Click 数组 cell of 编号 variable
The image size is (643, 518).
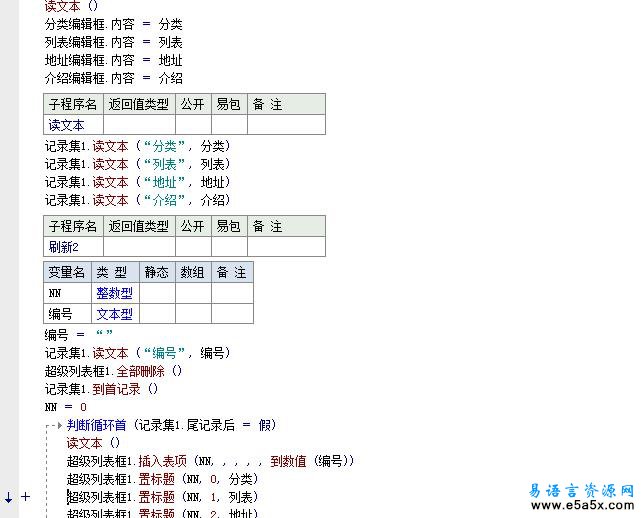pyautogui.click(x=193, y=314)
